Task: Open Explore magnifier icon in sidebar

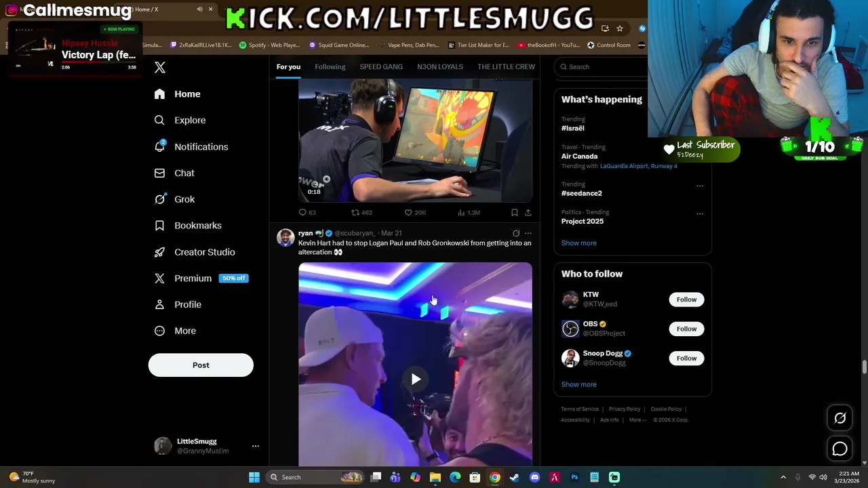Action: click(159, 120)
